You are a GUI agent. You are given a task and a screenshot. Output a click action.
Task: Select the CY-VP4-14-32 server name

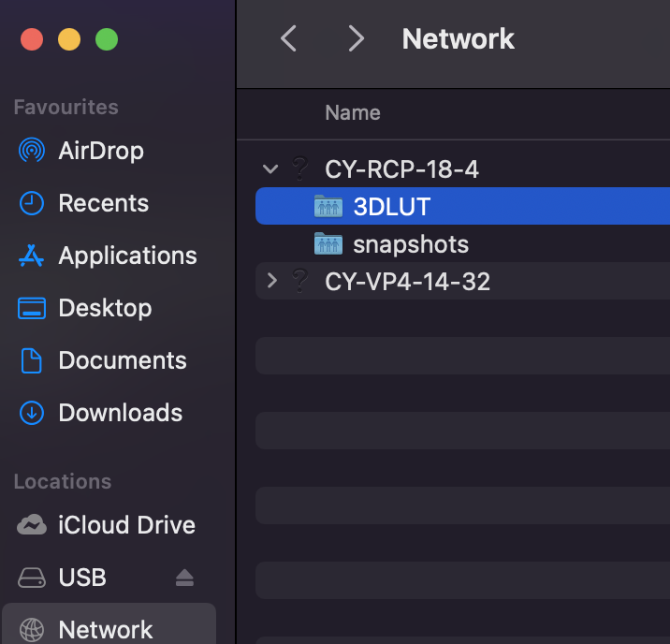(x=407, y=282)
